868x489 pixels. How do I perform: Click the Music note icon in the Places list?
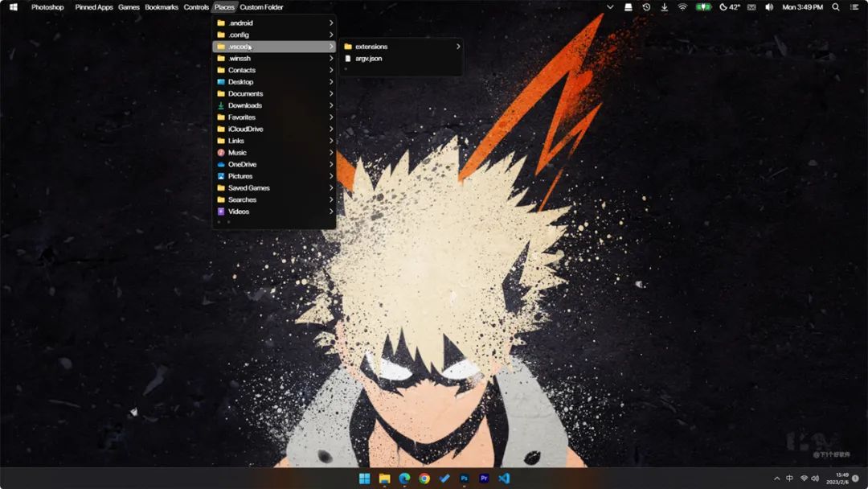pyautogui.click(x=221, y=152)
